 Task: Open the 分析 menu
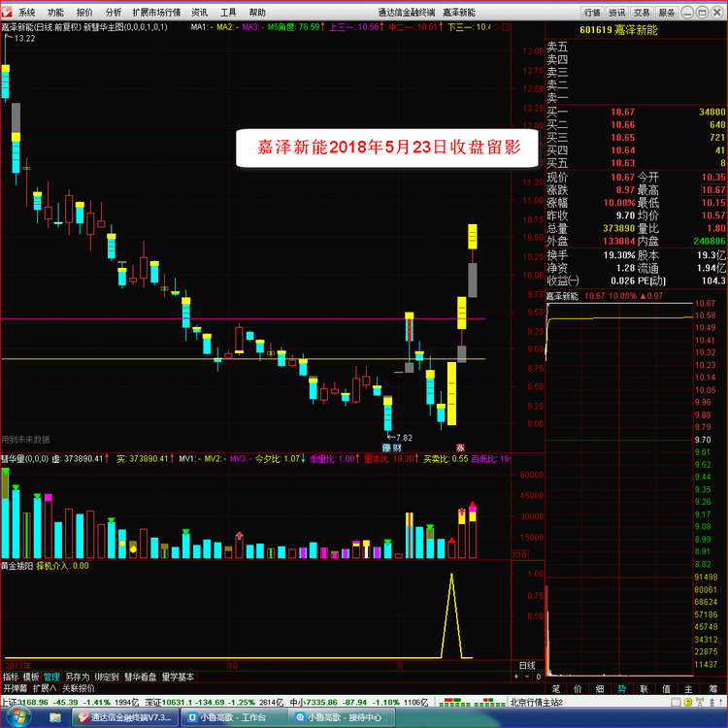click(x=114, y=13)
